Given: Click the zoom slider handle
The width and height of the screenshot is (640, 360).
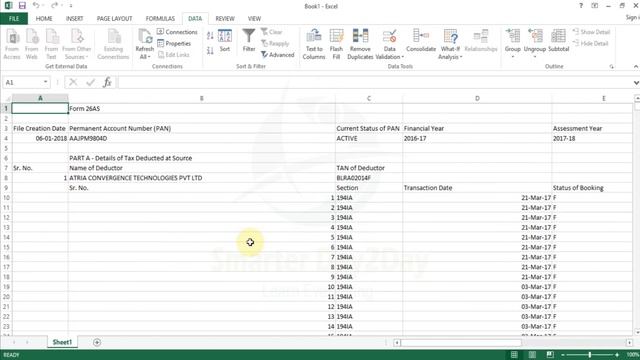Looking at the screenshot, I should tap(589, 355).
